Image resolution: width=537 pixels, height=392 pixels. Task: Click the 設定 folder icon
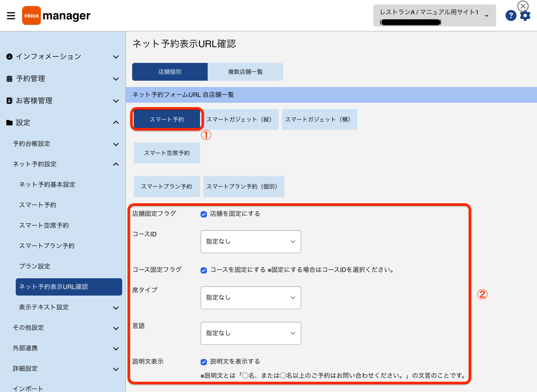9,123
